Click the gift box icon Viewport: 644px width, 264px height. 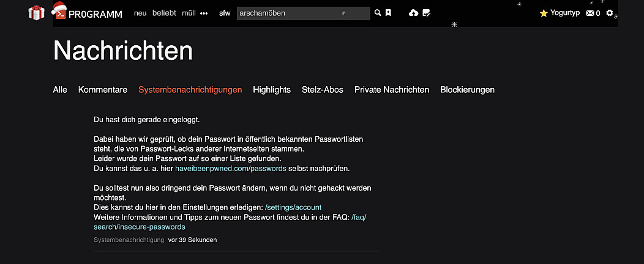(x=37, y=12)
